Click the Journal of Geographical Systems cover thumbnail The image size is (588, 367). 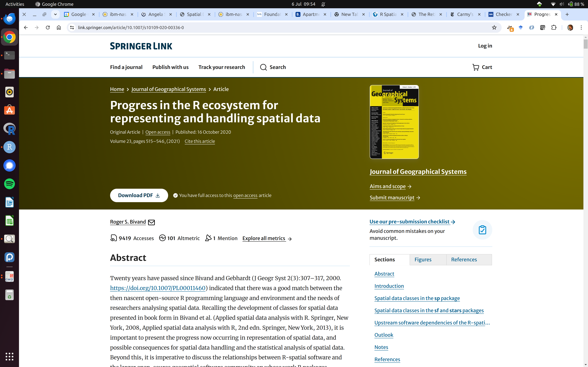[x=394, y=122]
